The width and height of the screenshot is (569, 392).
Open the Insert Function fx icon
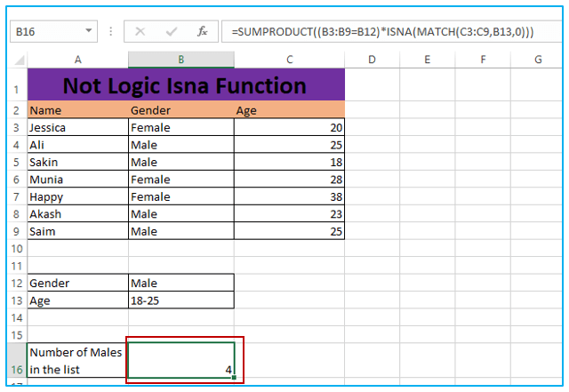tap(202, 32)
